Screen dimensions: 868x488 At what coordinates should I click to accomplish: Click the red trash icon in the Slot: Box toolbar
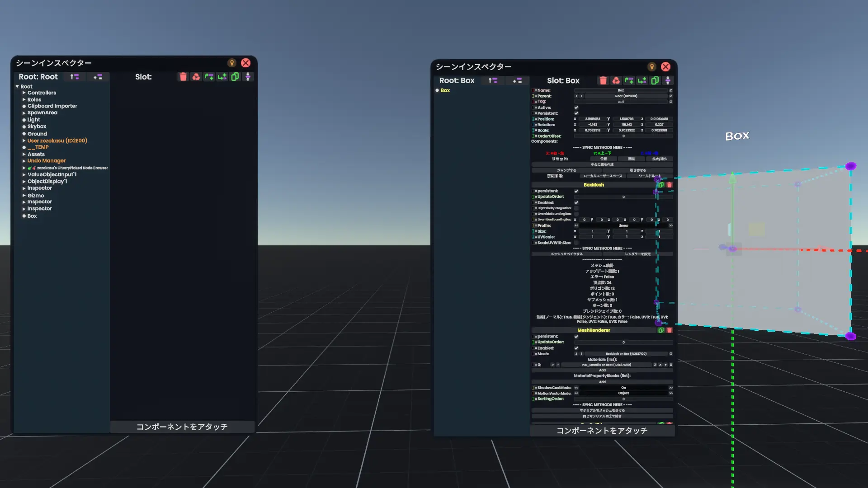603,80
